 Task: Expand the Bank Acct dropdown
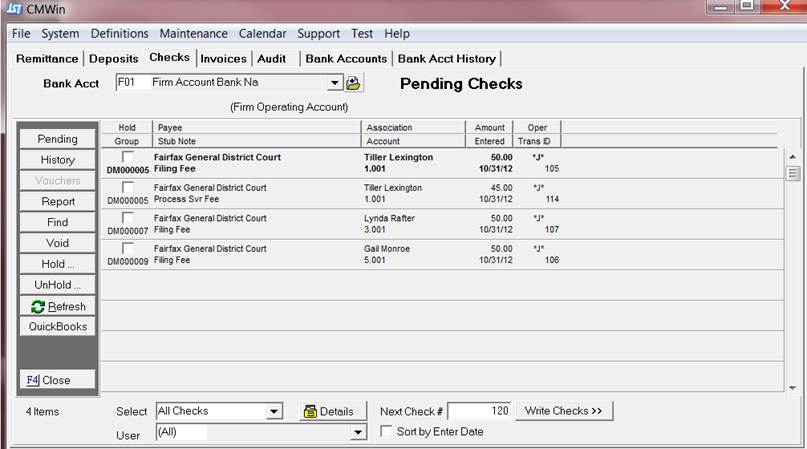click(334, 83)
